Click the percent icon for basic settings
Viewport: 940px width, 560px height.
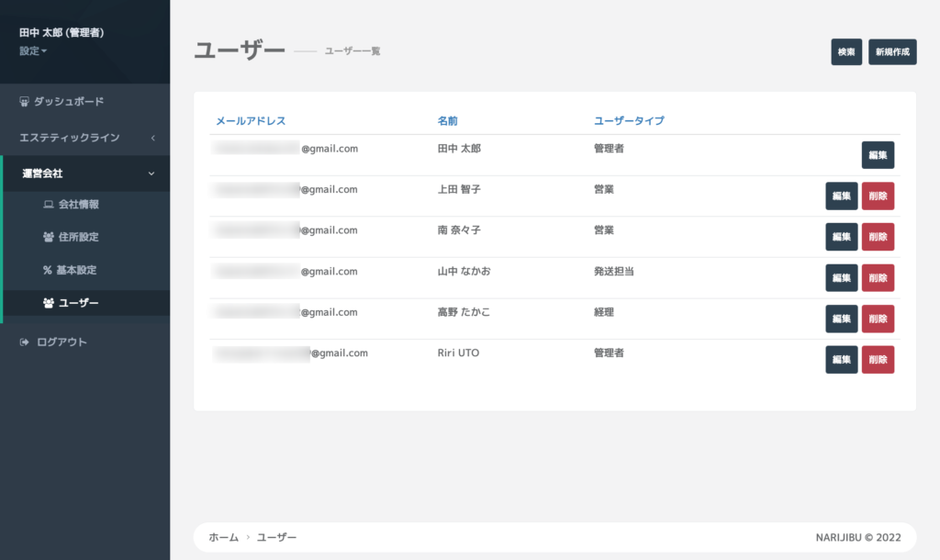(49, 271)
